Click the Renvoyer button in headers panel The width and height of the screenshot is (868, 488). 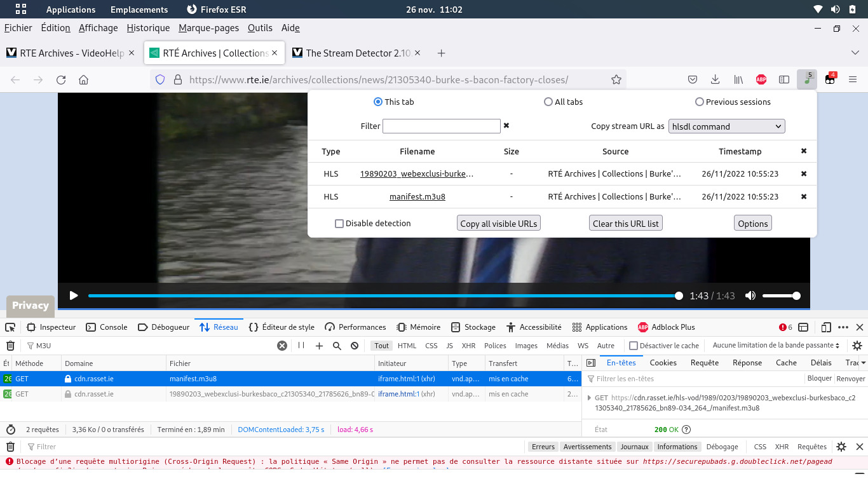point(851,379)
